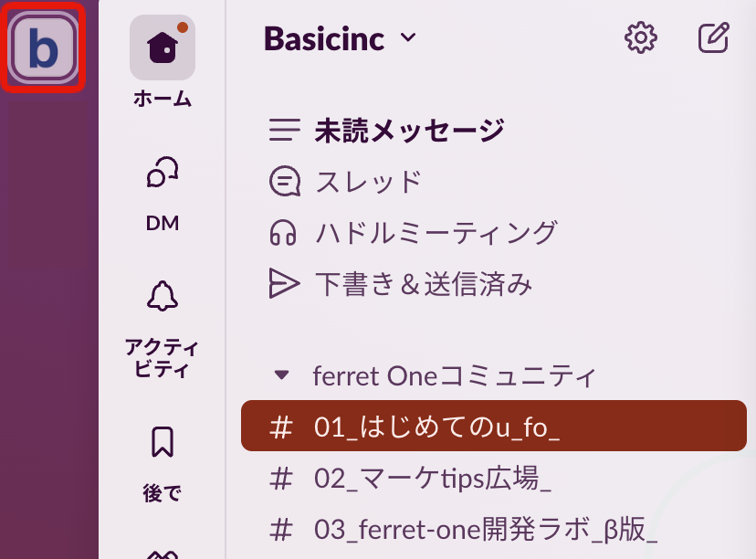Open the 02_マーケtips広場_ channel

click(433, 478)
